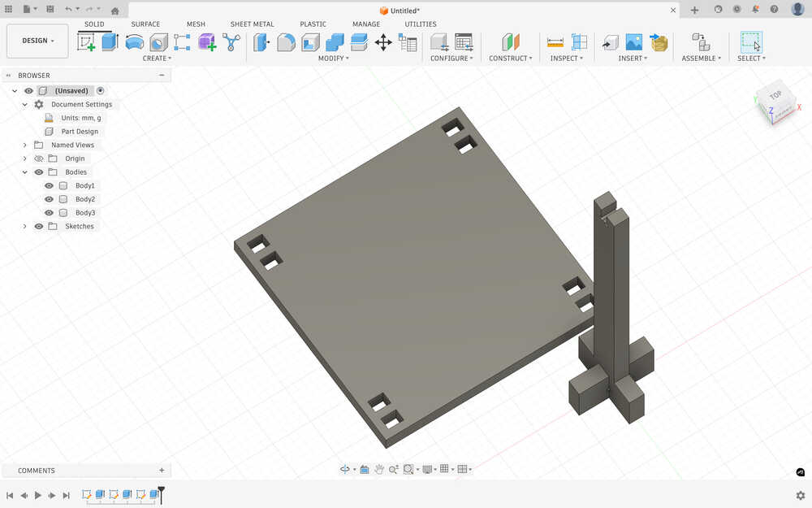Viewport: 812px width, 508px height.
Task: Add a comment with the plus button
Action: coord(162,470)
